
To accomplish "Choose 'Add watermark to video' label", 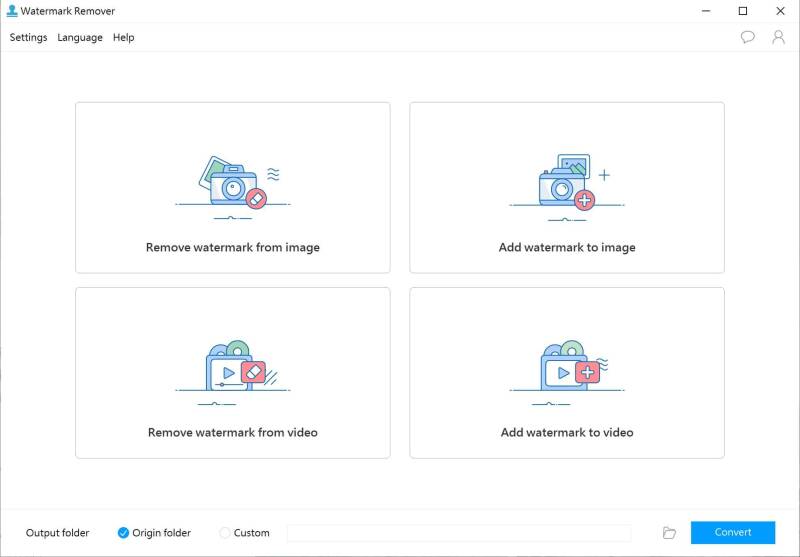I will point(567,433).
